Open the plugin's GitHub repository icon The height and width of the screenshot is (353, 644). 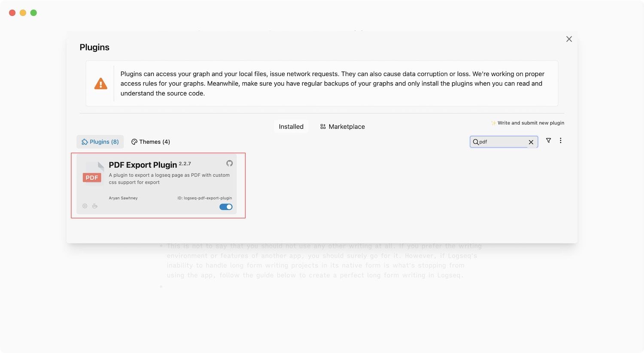pyautogui.click(x=229, y=163)
